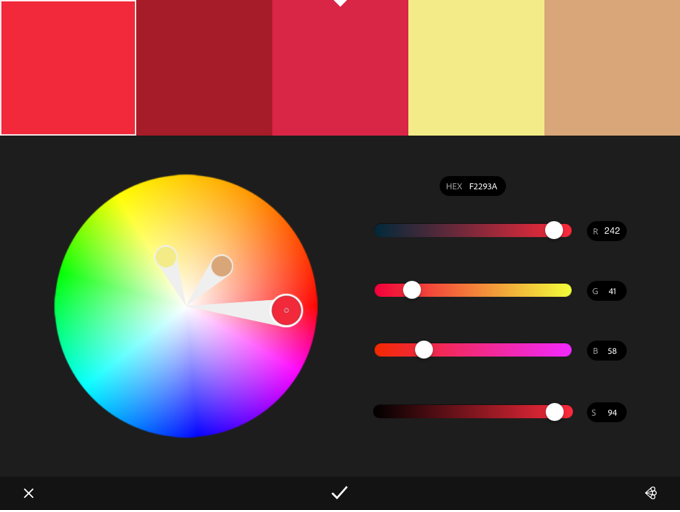Select the pale yellow swatch

pos(476,68)
